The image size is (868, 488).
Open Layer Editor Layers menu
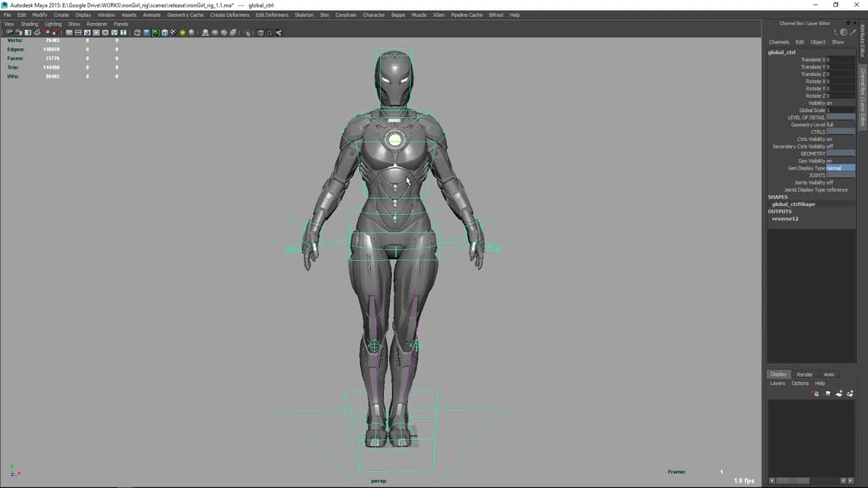(x=778, y=384)
